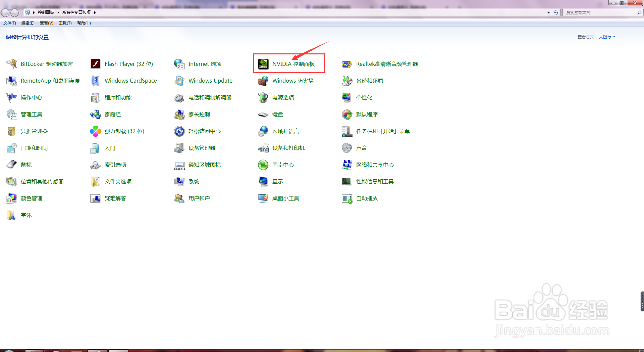Click the 键盘 keyboard icon

point(263,114)
